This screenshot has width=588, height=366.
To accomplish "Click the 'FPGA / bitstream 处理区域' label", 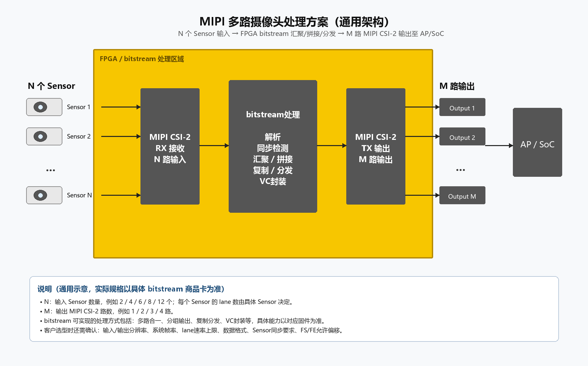I will point(142,59).
